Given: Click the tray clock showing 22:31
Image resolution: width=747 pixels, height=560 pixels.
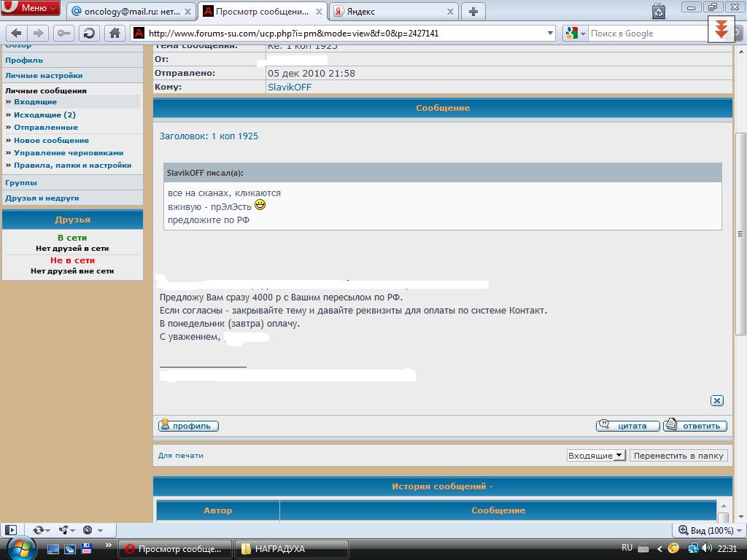Looking at the screenshot, I should coord(727,548).
